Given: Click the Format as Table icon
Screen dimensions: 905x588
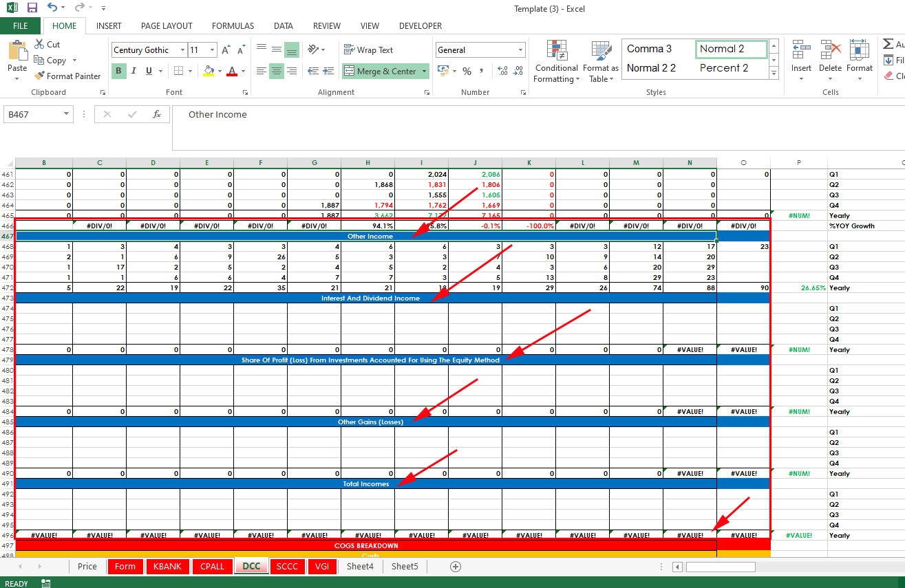Looking at the screenshot, I should click(601, 61).
